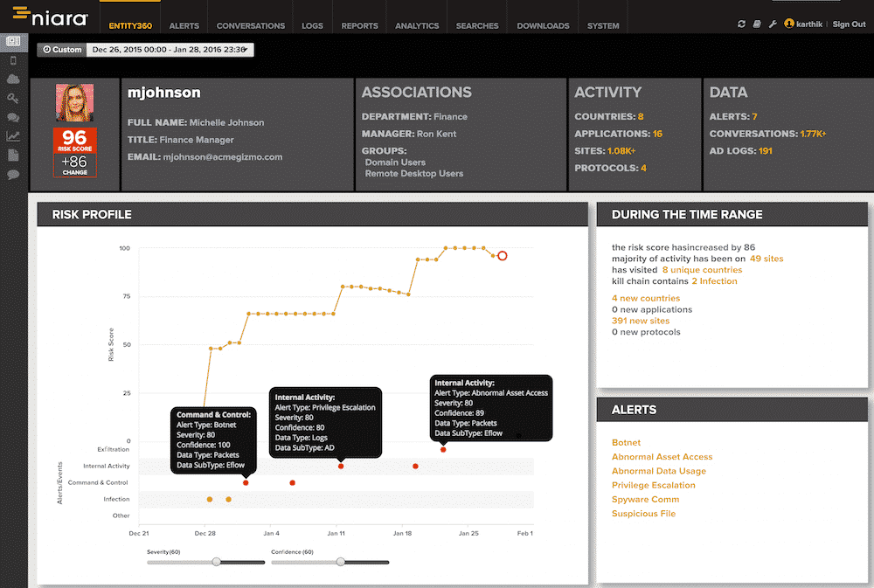The height and width of the screenshot is (588, 874).
Task: Click the Confidence slider handle
Action: pyautogui.click(x=341, y=562)
